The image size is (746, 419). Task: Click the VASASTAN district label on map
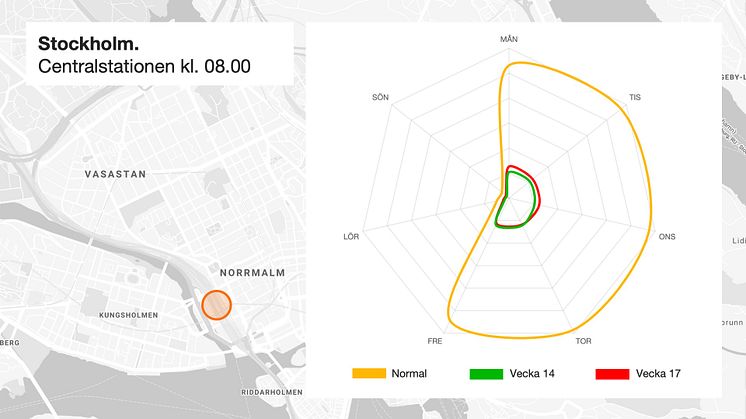(x=116, y=174)
